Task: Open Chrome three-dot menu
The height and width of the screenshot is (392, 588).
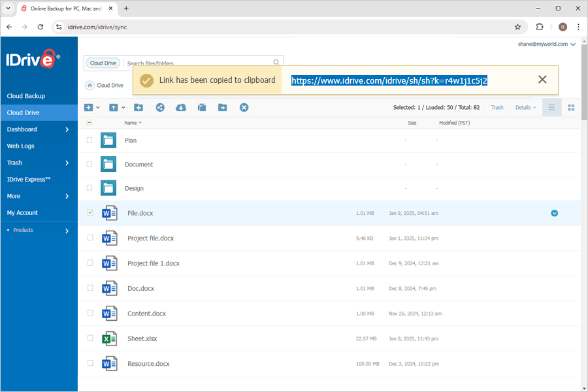Action: tap(578, 27)
